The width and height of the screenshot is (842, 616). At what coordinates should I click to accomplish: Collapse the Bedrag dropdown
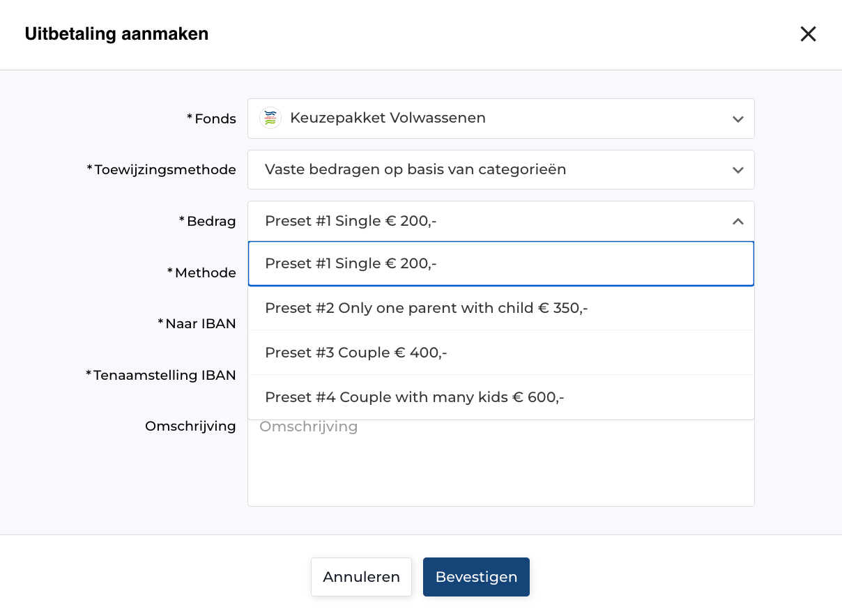tap(500, 221)
